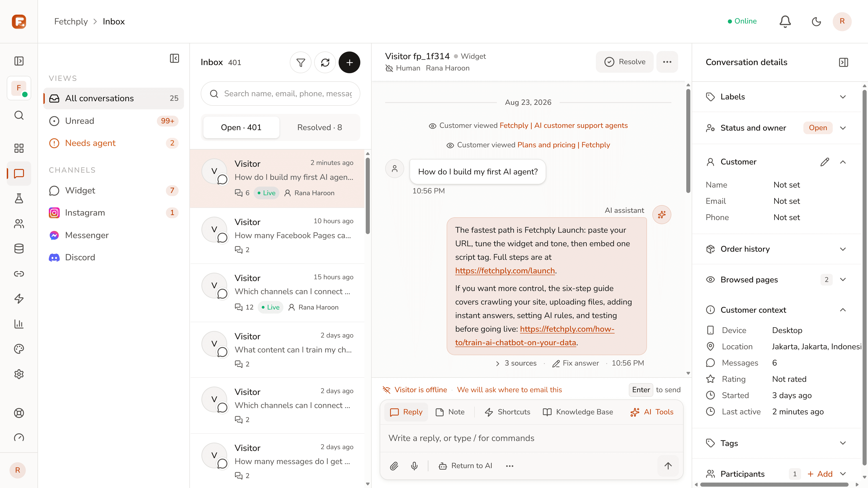Refresh the inbox list
Image resolution: width=868 pixels, height=488 pixels.
pos(325,62)
